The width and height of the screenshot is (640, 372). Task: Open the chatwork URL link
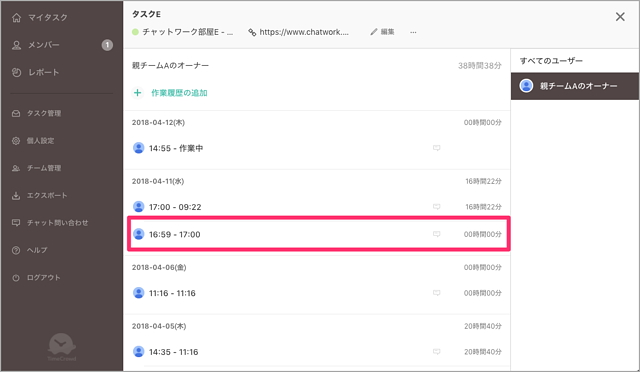298,32
